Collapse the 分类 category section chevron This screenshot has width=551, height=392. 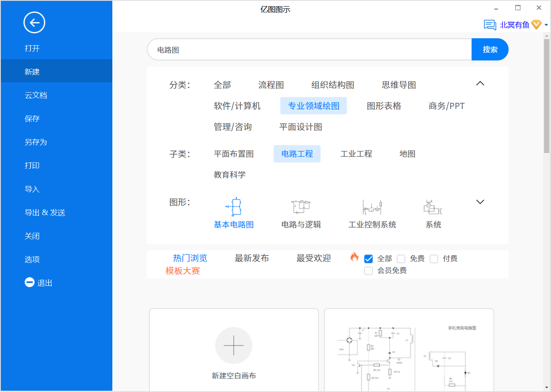[x=480, y=84]
